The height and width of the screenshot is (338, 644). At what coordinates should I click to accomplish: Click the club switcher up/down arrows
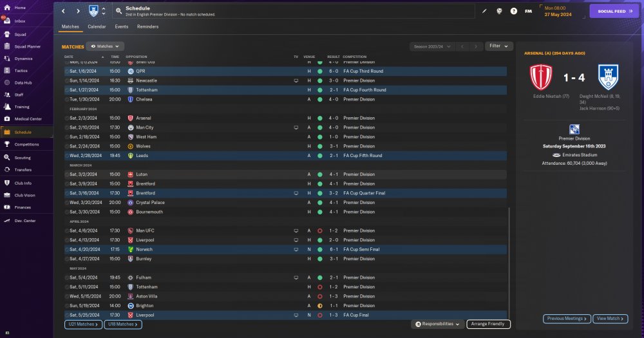pyautogui.click(x=104, y=11)
